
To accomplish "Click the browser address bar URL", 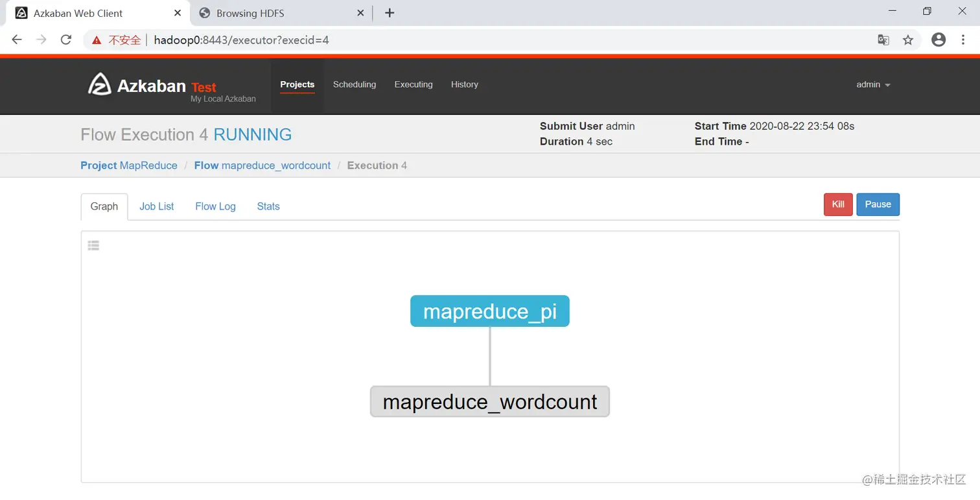I will (x=241, y=40).
